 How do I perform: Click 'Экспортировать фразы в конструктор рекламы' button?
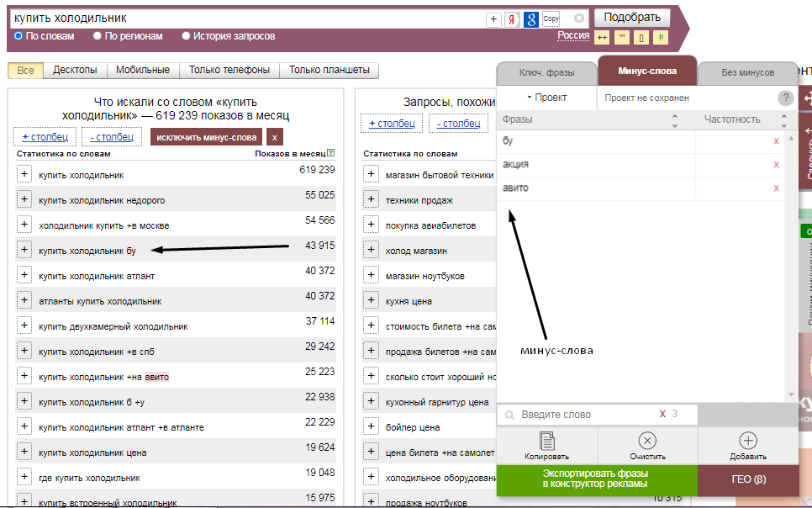[596, 479]
